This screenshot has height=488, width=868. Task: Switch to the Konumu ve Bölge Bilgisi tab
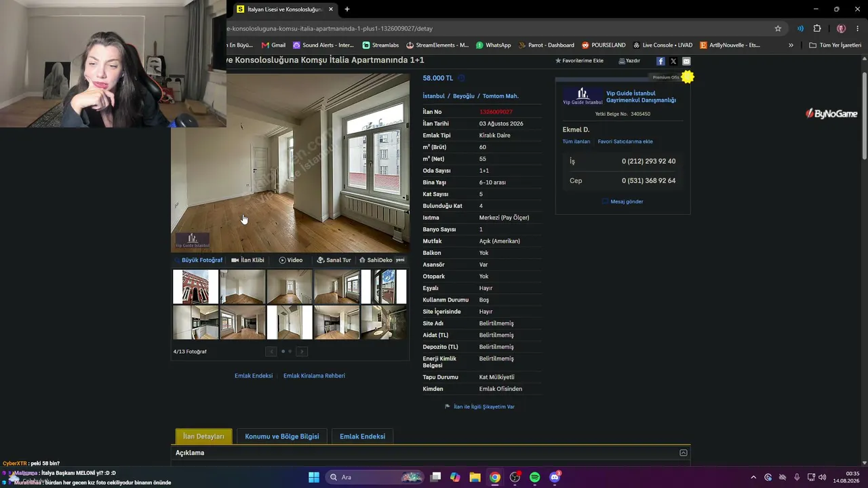(x=282, y=436)
